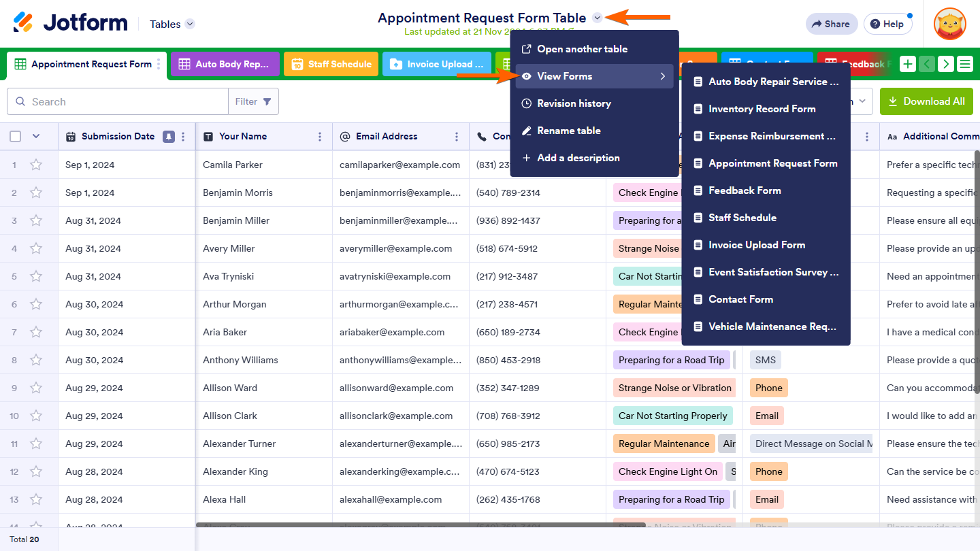Star the Benjamin Miller row
This screenshot has height=551, width=980.
(x=36, y=220)
